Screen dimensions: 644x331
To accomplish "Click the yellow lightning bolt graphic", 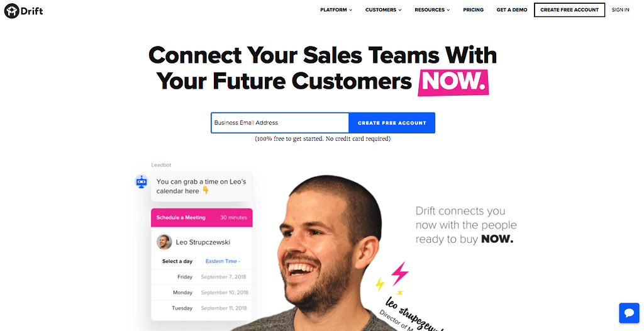I will pos(380,284).
